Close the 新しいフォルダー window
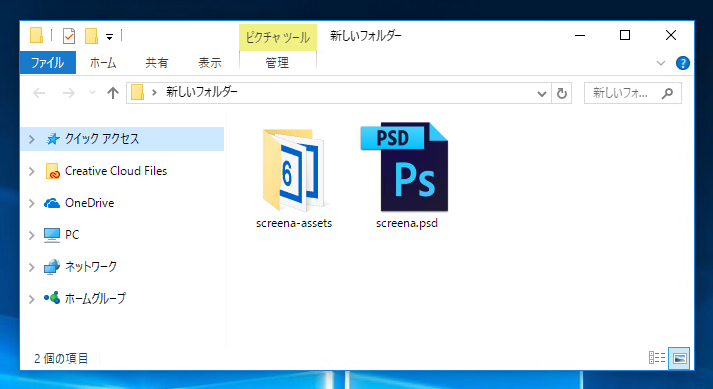 coord(671,35)
